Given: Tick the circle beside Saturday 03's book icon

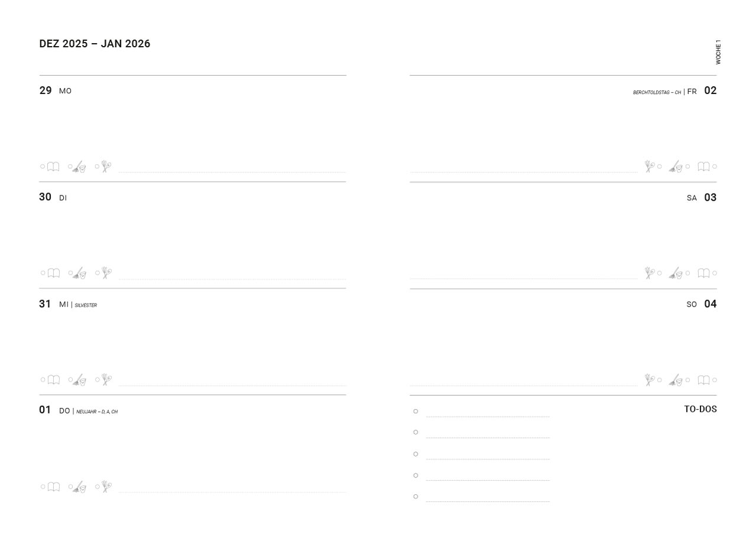Looking at the screenshot, I should [x=715, y=273].
